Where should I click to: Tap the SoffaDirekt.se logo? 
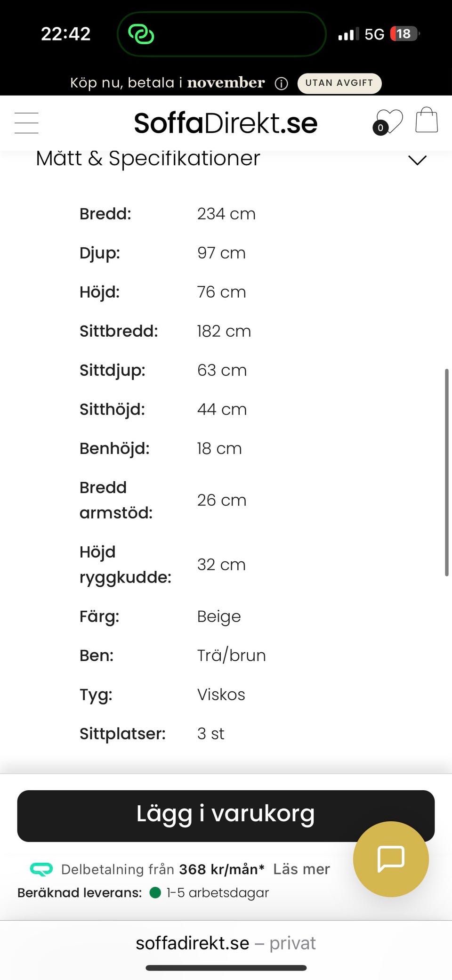226,123
